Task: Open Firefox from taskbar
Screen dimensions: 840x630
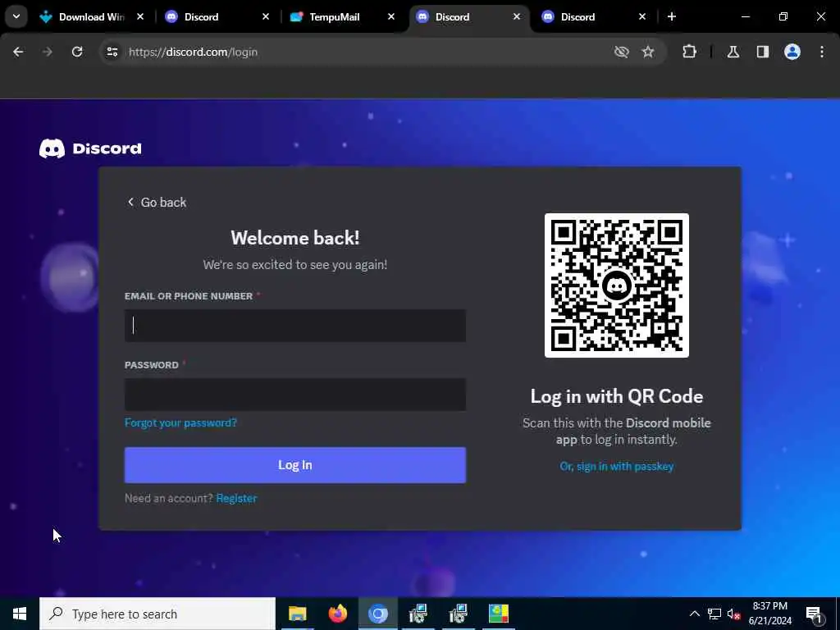Action: coord(337,614)
